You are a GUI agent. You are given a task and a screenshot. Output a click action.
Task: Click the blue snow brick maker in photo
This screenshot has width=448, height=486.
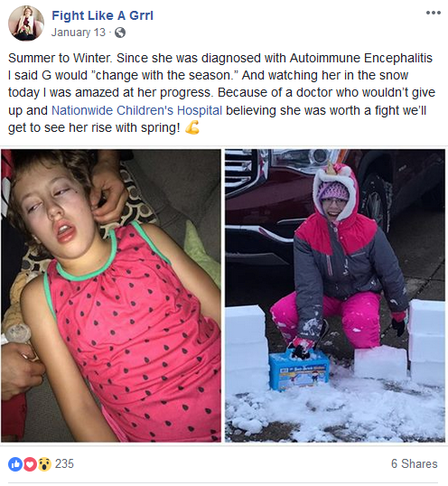click(299, 369)
